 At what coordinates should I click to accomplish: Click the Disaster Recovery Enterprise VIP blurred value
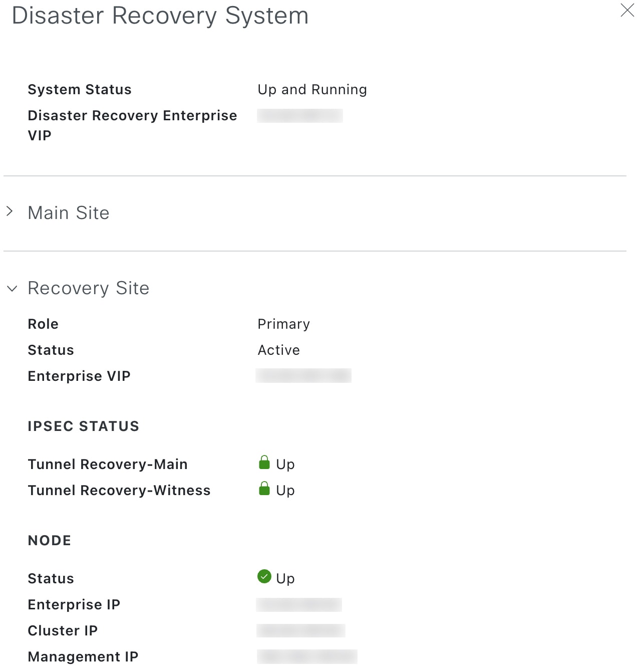coord(300,116)
